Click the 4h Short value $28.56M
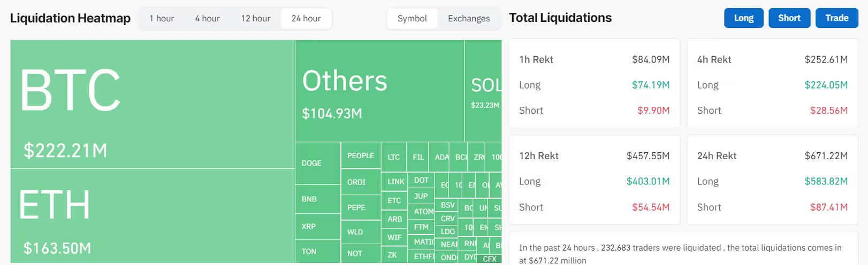The height and width of the screenshot is (265, 868). (829, 111)
